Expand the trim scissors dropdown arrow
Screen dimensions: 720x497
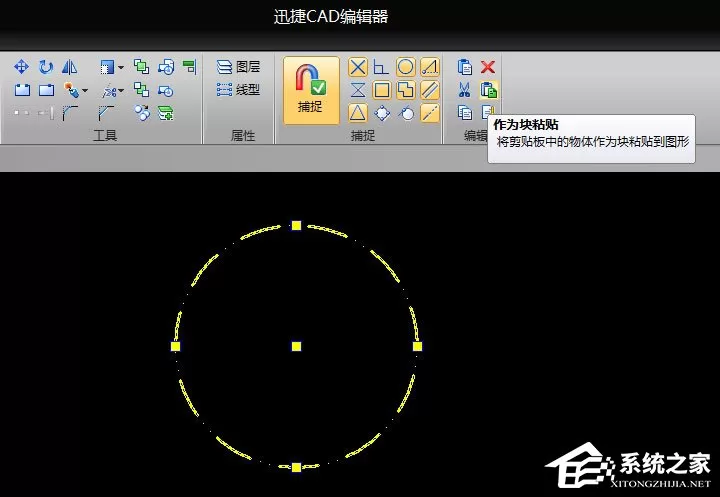(121, 90)
